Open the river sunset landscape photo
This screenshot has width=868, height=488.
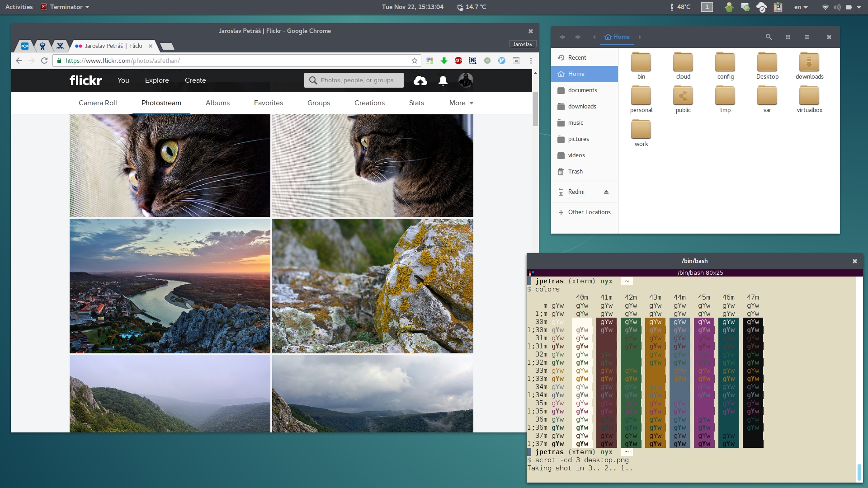(170, 286)
